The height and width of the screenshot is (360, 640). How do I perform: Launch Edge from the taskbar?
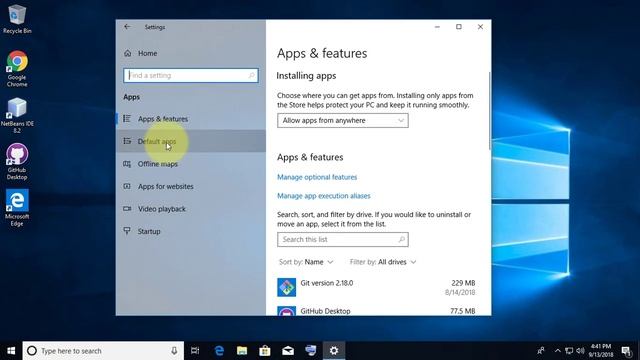(x=219, y=351)
